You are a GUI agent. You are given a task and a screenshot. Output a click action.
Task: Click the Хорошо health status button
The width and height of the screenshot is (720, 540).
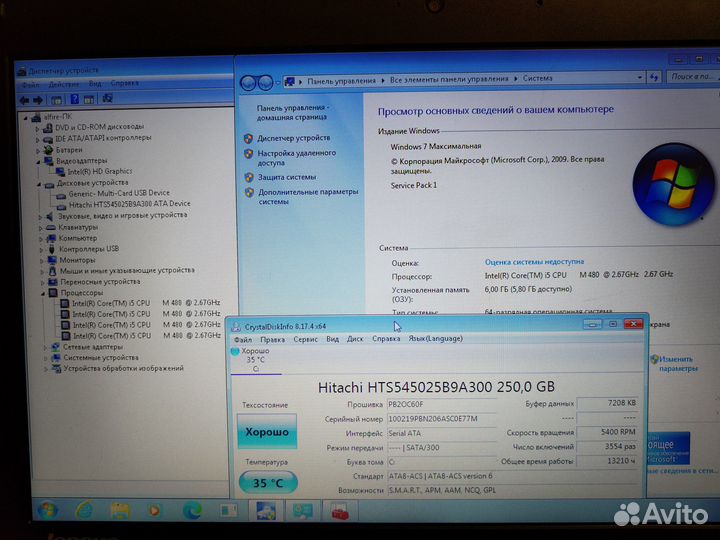[267, 432]
